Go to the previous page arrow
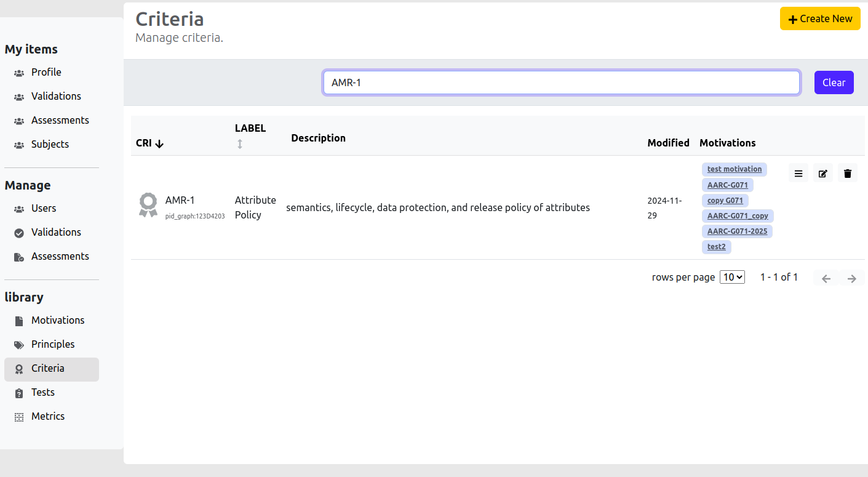Viewport: 868px width, 477px height. 826,278
